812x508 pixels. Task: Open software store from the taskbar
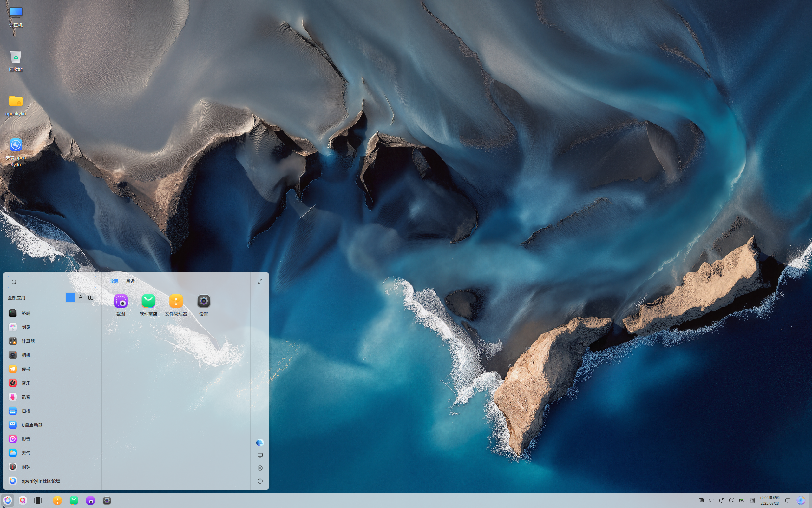(x=74, y=501)
